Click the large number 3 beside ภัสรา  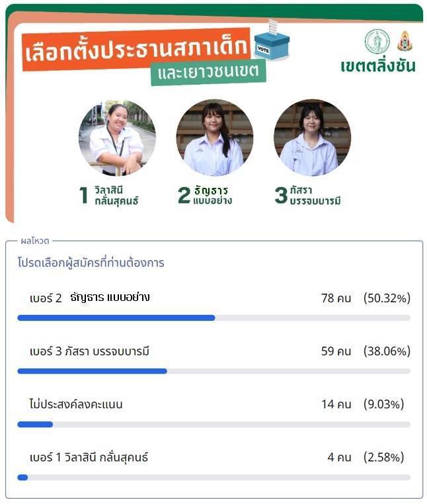281,195
